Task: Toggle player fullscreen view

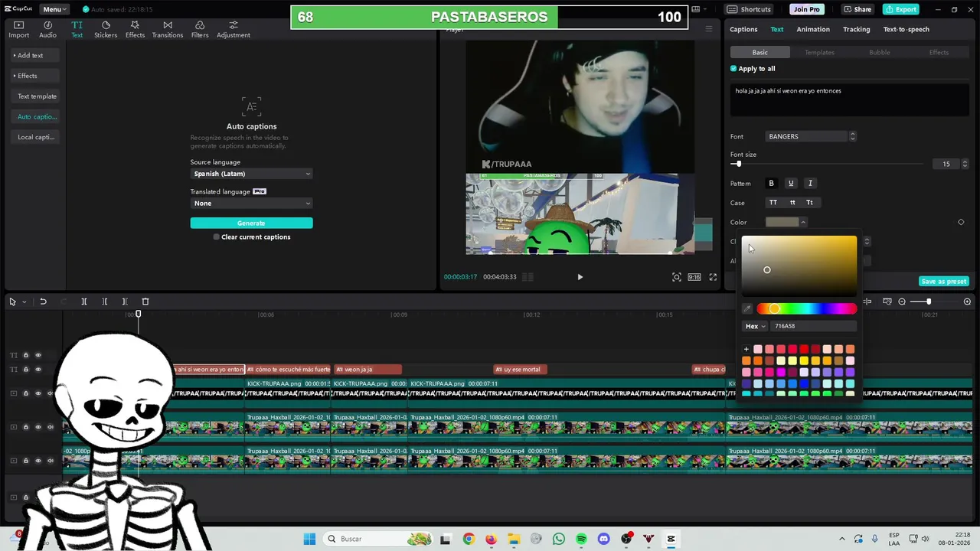Action: 713,277
